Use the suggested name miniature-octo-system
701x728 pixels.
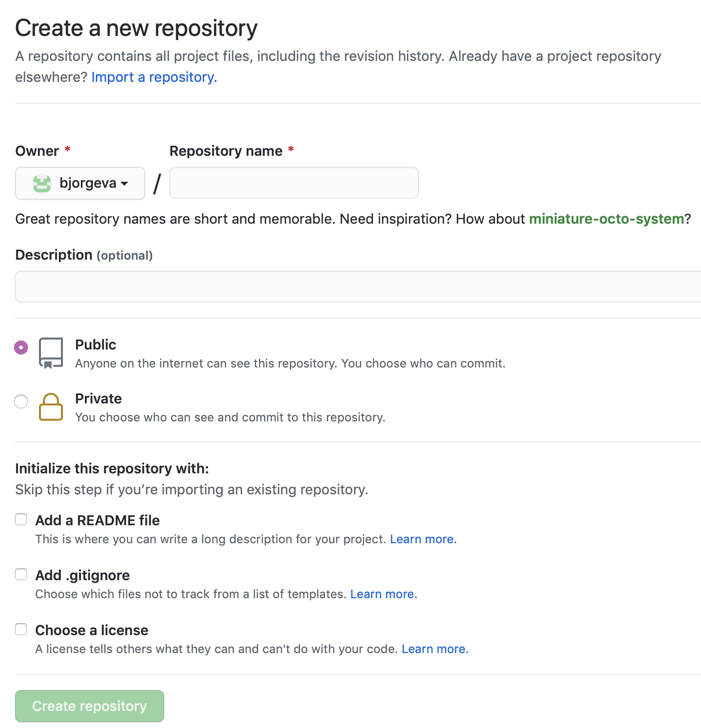pyautogui.click(x=607, y=219)
